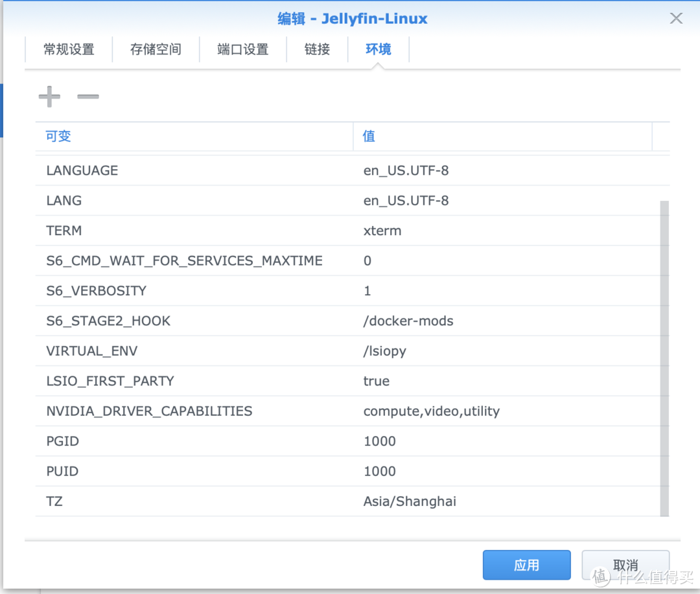View the 端口设置 tab

(x=243, y=49)
